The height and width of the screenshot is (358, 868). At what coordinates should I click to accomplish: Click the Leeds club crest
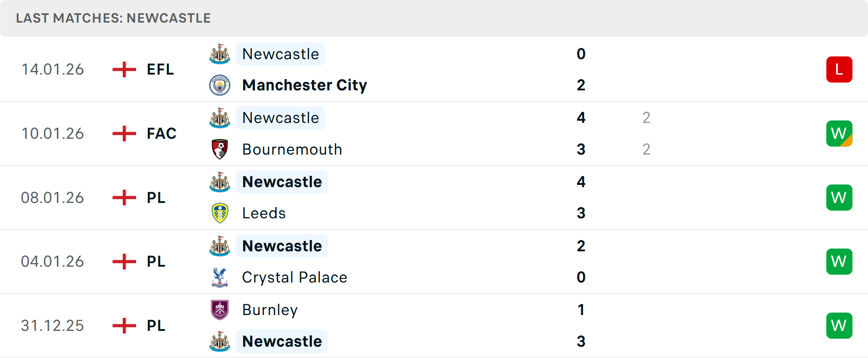[x=220, y=213]
